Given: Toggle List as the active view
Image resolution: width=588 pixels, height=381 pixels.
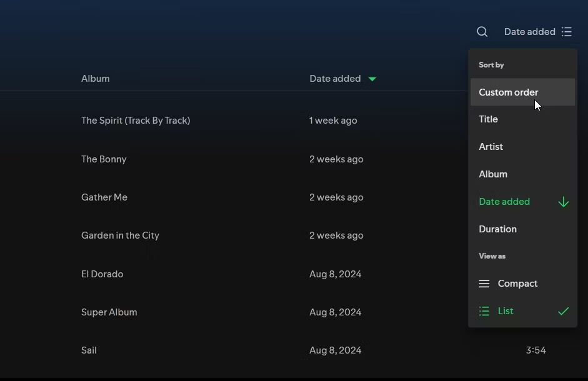Looking at the screenshot, I should tap(505, 310).
